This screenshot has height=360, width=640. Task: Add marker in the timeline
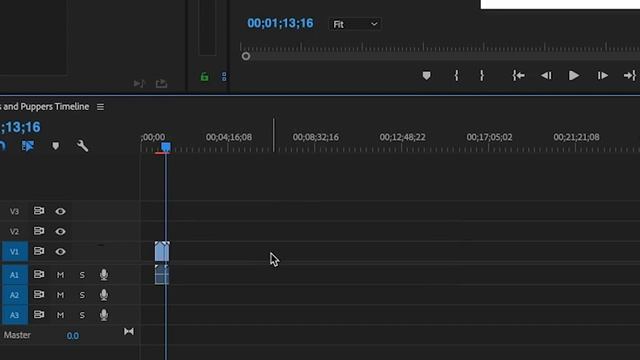click(56, 146)
